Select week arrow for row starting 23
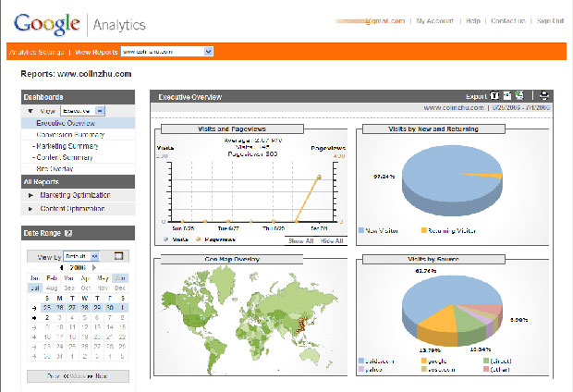Screen dimensions: 573x392 tap(34, 347)
